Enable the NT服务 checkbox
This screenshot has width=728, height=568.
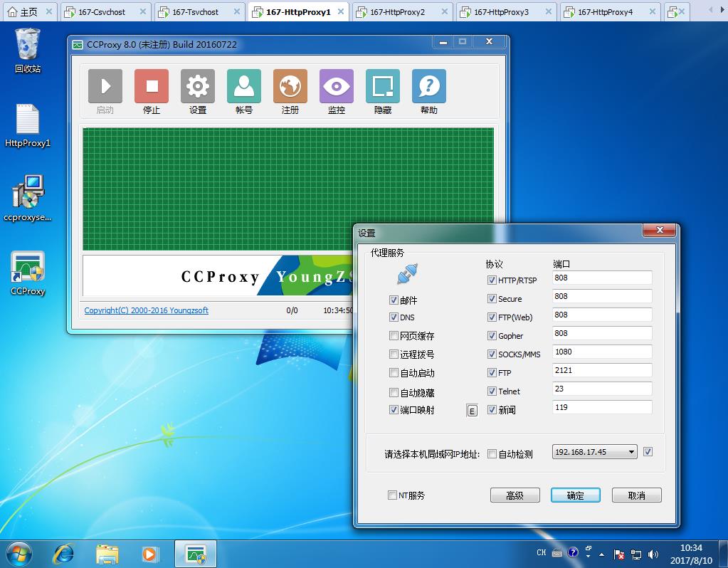tap(392, 495)
